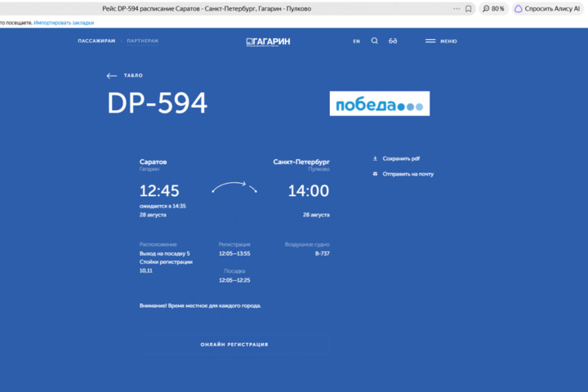Click the Победа airline logo
588x392 pixels.
[380, 104]
